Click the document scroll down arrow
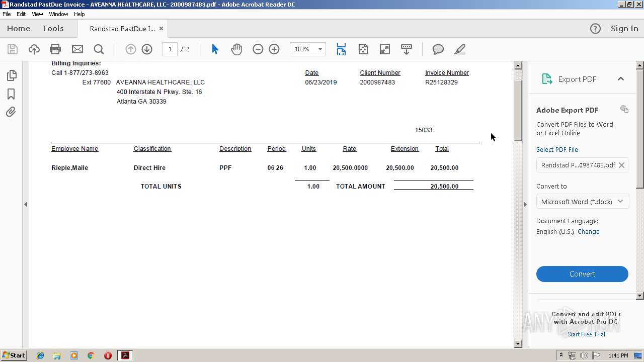Viewport: 644px width, 362px height. point(518,344)
